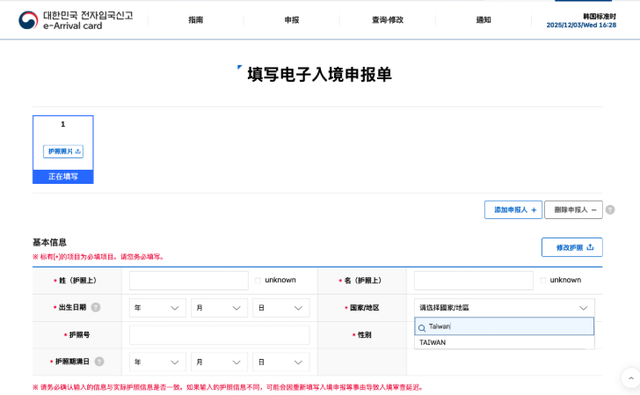Open birth date 年 dropdown
640x395 pixels.
point(158,308)
